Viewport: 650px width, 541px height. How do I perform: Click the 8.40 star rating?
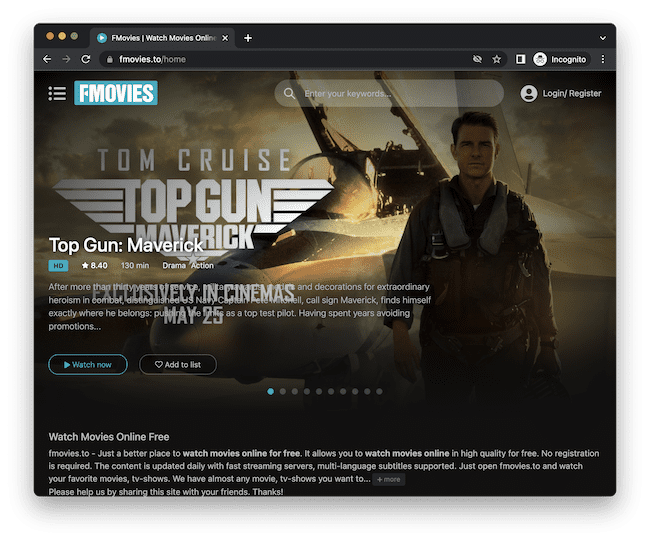[x=95, y=265]
